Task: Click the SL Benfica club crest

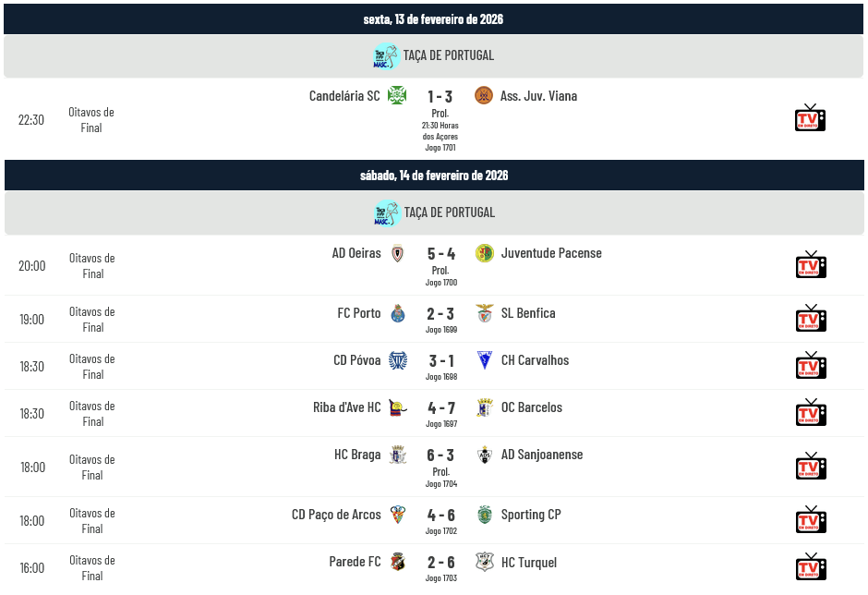Action: pos(485,313)
